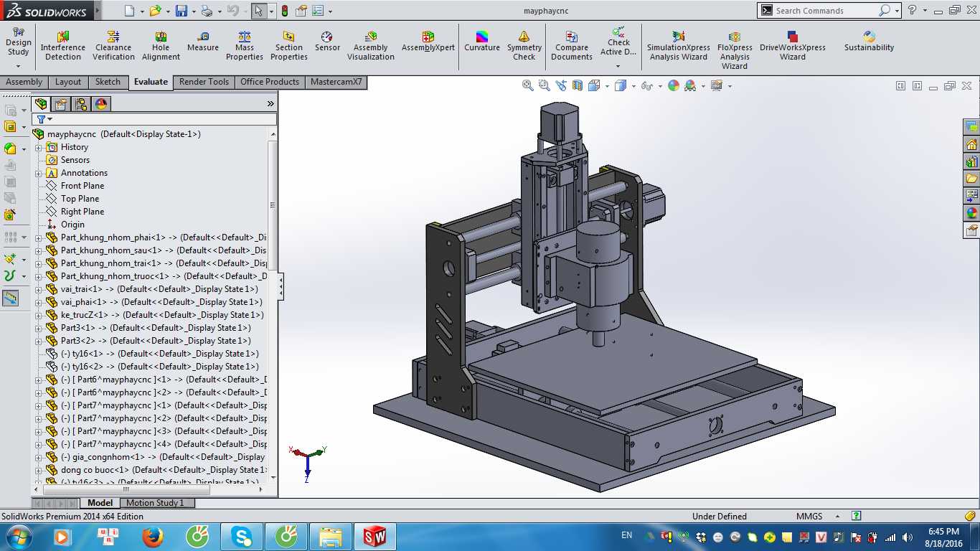Switch to Motion Study 1 tab
The image size is (980, 551).
(x=155, y=503)
